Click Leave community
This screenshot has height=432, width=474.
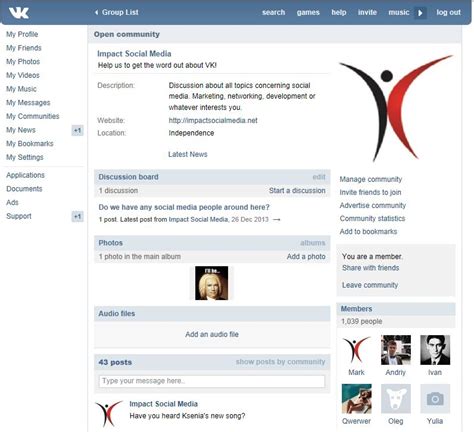(370, 285)
